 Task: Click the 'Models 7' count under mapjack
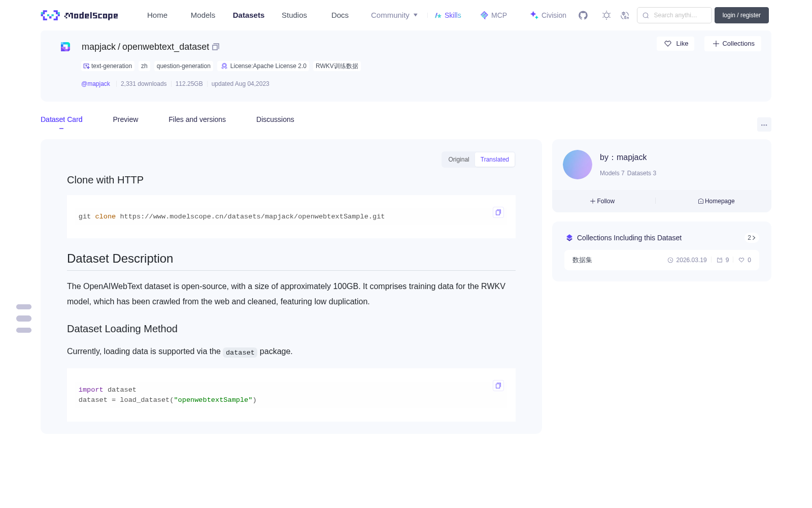click(612, 173)
